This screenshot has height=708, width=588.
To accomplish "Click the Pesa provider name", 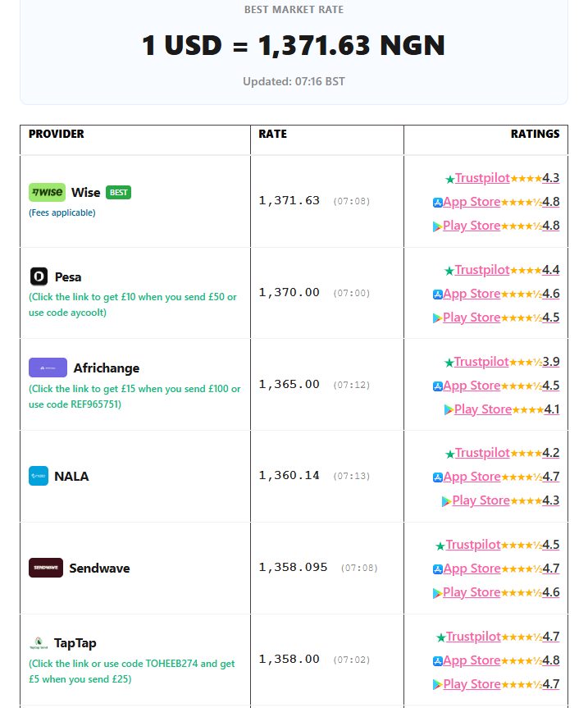I will (68, 276).
